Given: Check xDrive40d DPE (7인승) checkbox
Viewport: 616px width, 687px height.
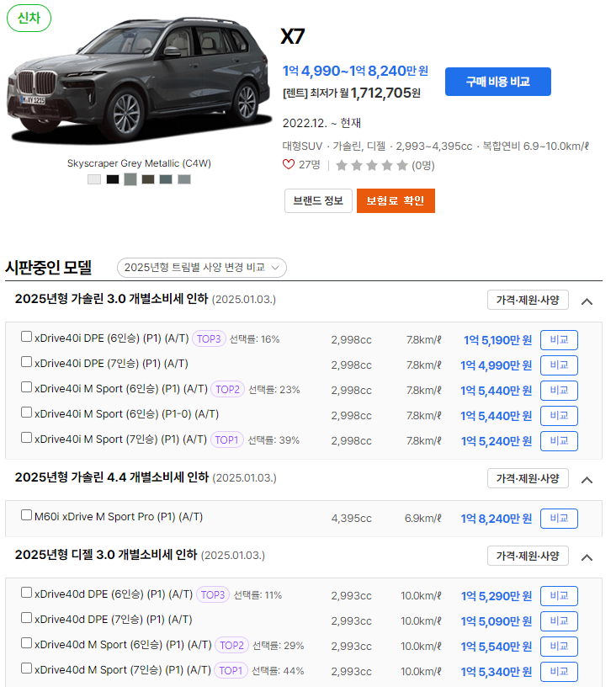Looking at the screenshot, I should (x=26, y=618).
